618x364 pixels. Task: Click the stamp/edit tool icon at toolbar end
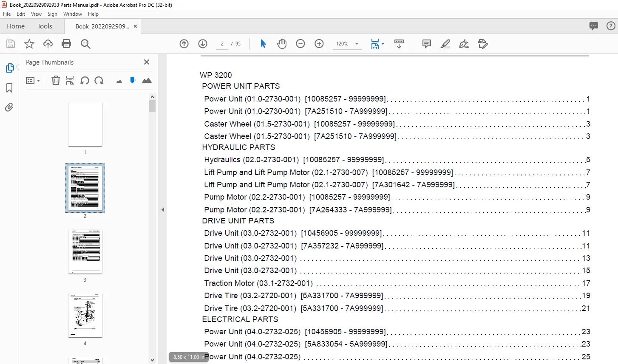tap(483, 44)
